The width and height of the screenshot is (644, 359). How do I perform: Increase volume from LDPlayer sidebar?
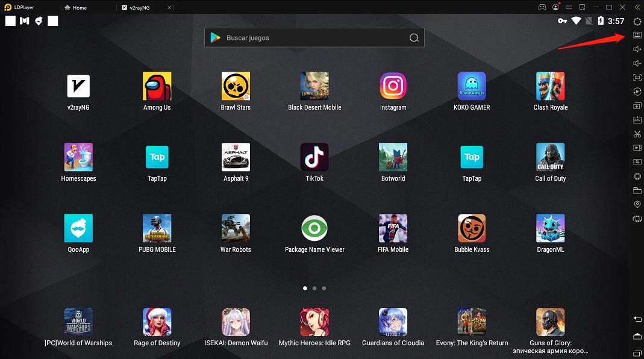[x=637, y=49]
